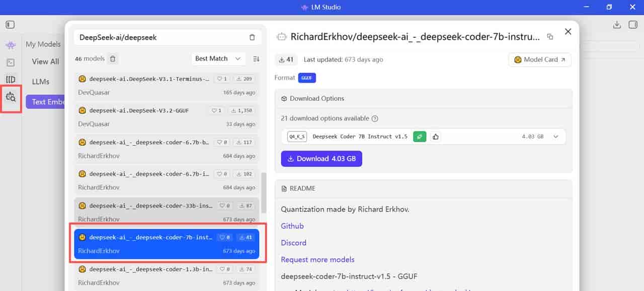Click the help icon beside download options available
Viewport: 644px width, 291px height.
point(374,119)
